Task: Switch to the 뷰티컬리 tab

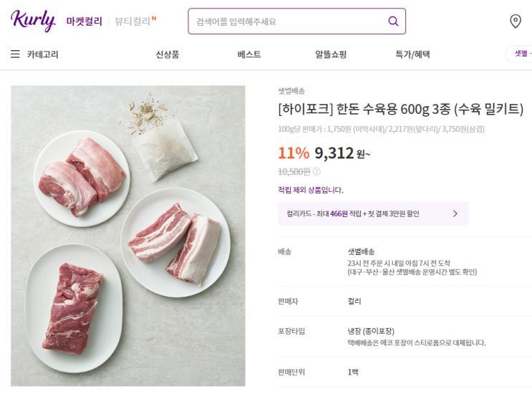Action: [x=132, y=21]
